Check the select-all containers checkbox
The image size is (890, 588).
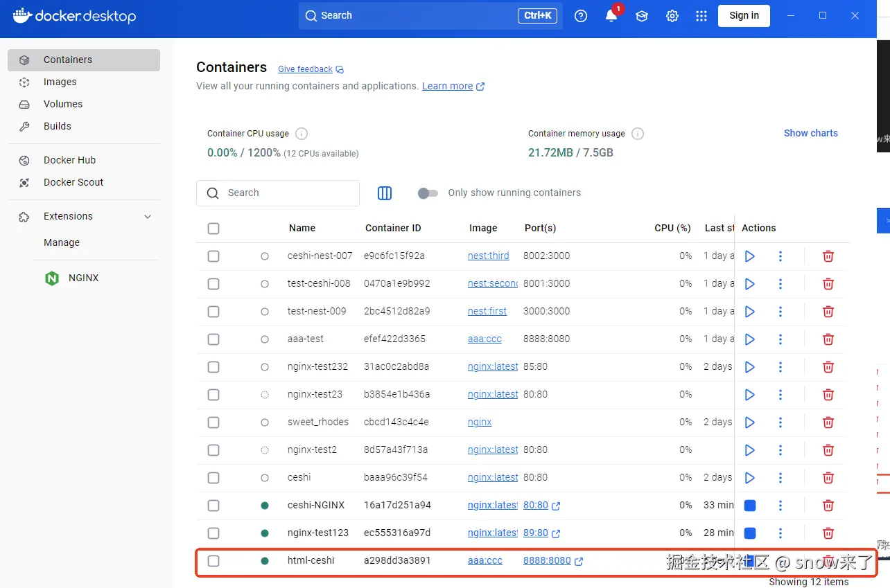pyautogui.click(x=213, y=229)
